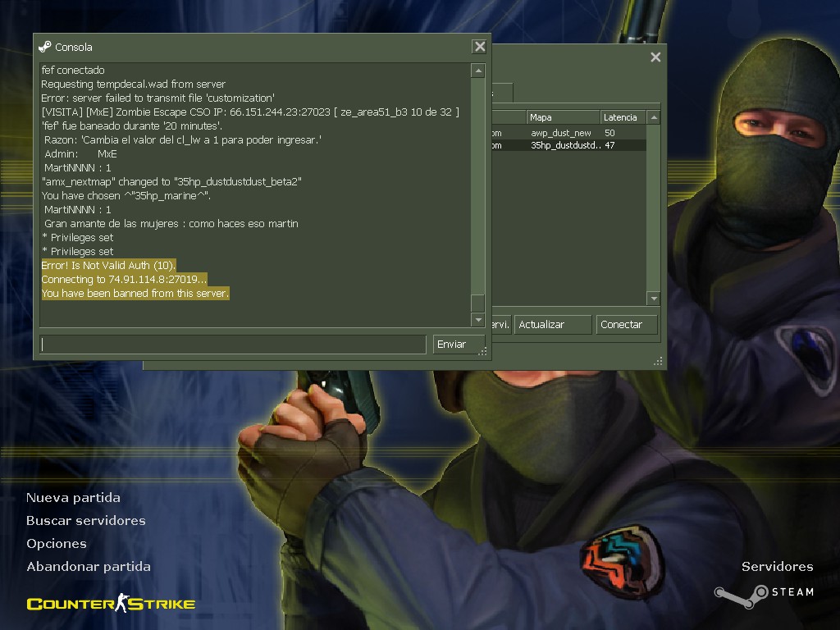Click the Consola resize grip corner
Screen dimensions: 840x630
pyautogui.click(x=482, y=351)
